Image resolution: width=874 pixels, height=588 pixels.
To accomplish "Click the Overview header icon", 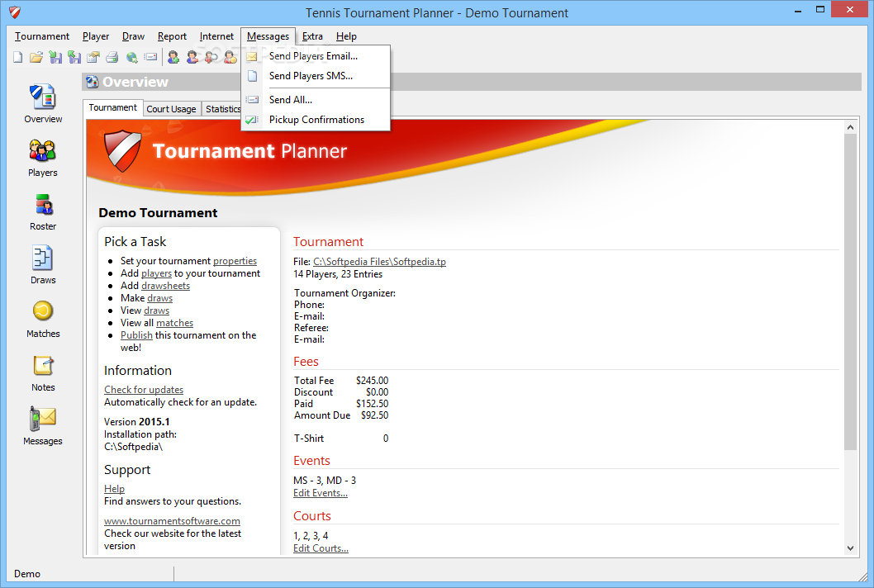I will coord(92,82).
